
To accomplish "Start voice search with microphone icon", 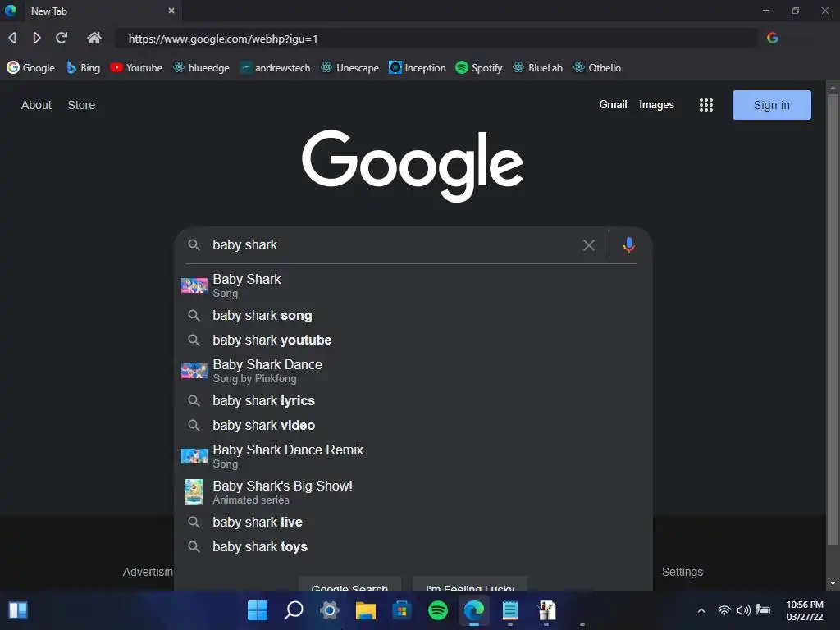I will tap(629, 245).
